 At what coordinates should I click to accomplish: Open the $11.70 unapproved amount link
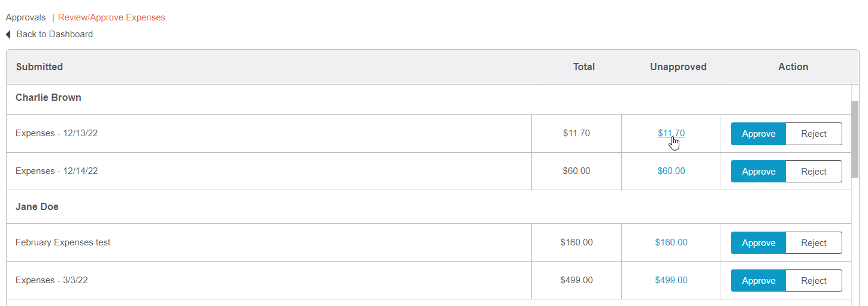pyautogui.click(x=671, y=133)
